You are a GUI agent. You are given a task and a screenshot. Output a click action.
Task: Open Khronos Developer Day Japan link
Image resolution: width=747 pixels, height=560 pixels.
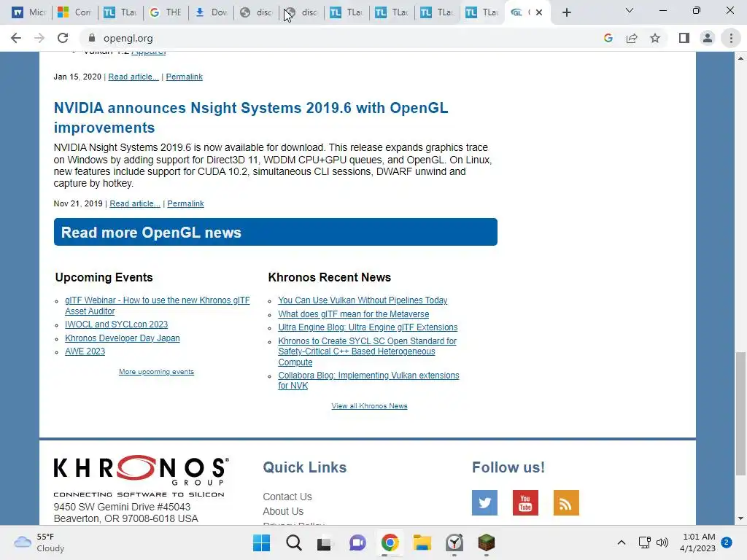tap(123, 338)
